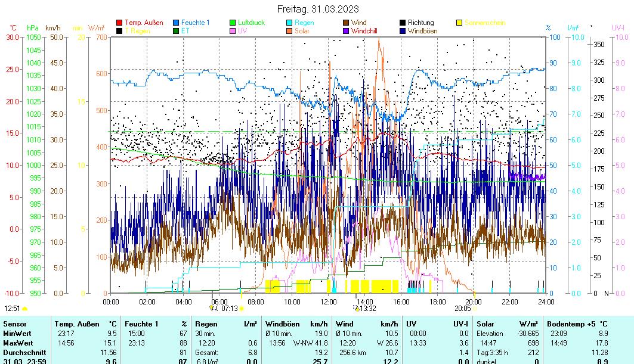Image resolution: width=634 pixels, height=364 pixels.
Task: Click the black Richtung legend swatch
Action: tap(403, 23)
